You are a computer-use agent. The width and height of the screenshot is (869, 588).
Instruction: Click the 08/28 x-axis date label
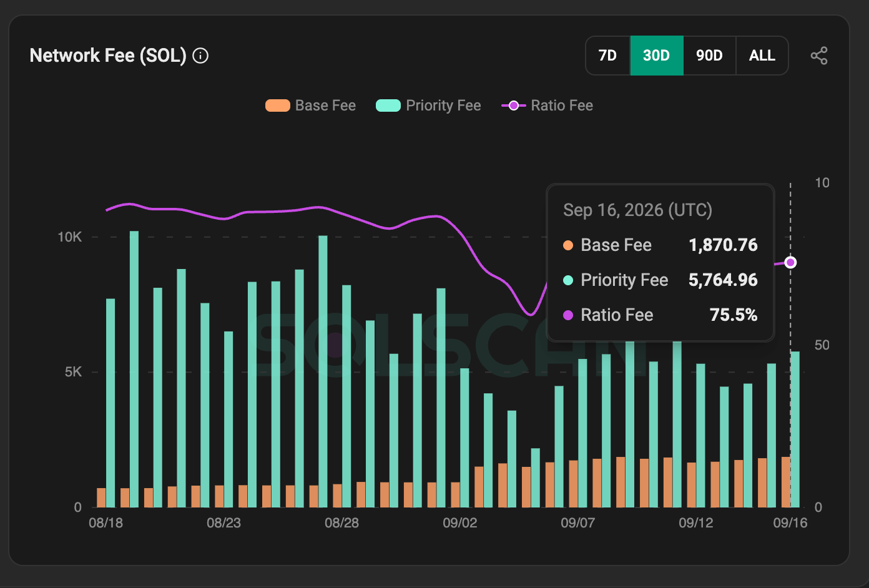click(341, 523)
